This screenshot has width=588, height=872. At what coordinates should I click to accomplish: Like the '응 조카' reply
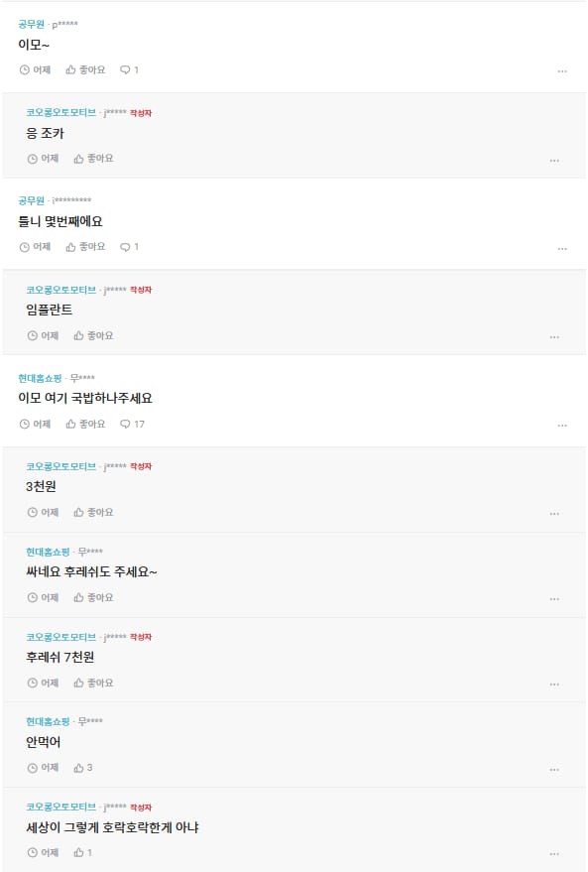click(x=93, y=159)
